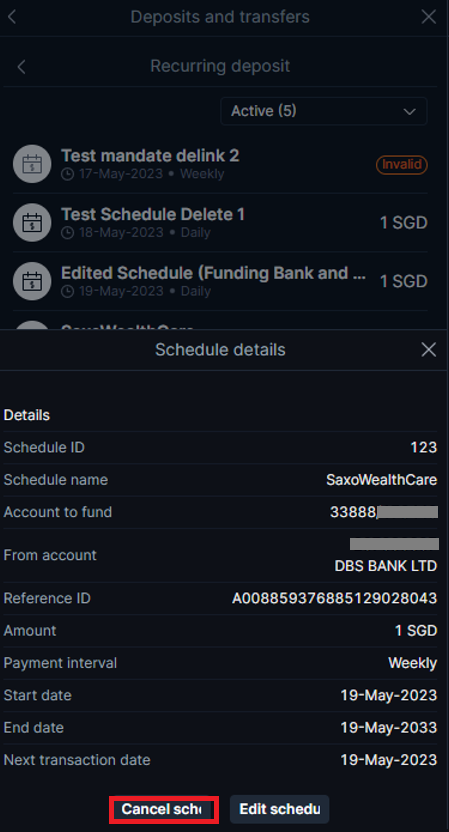Image resolution: width=449 pixels, height=832 pixels.
Task: Click the Edit schedule button
Action: click(280, 809)
